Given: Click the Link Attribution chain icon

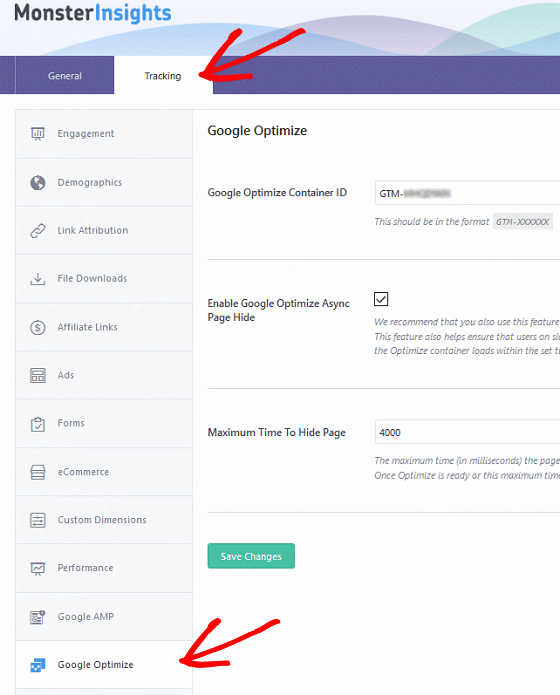Looking at the screenshot, I should click(x=38, y=230).
